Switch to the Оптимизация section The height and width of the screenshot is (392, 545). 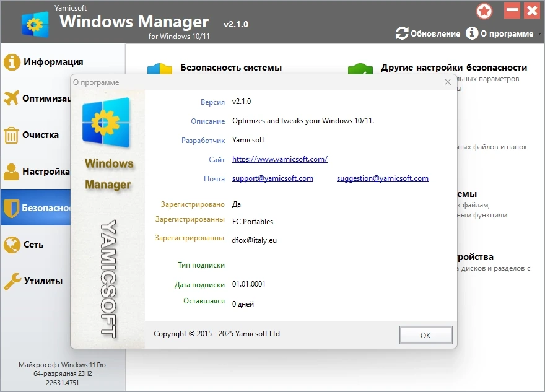tap(35, 98)
